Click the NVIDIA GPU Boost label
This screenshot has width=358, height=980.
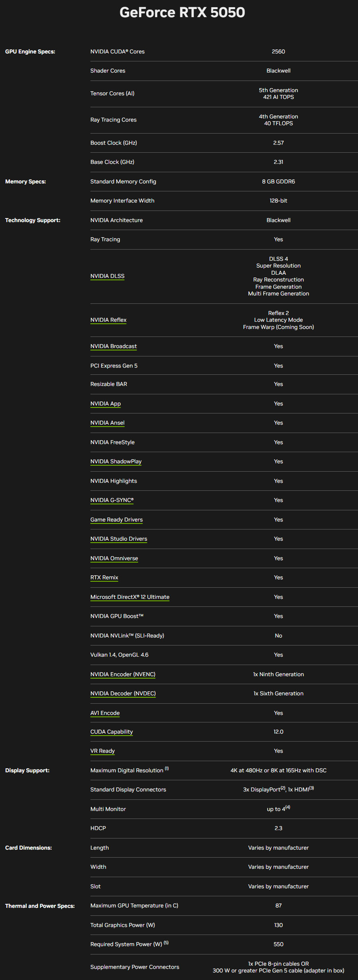117,616
